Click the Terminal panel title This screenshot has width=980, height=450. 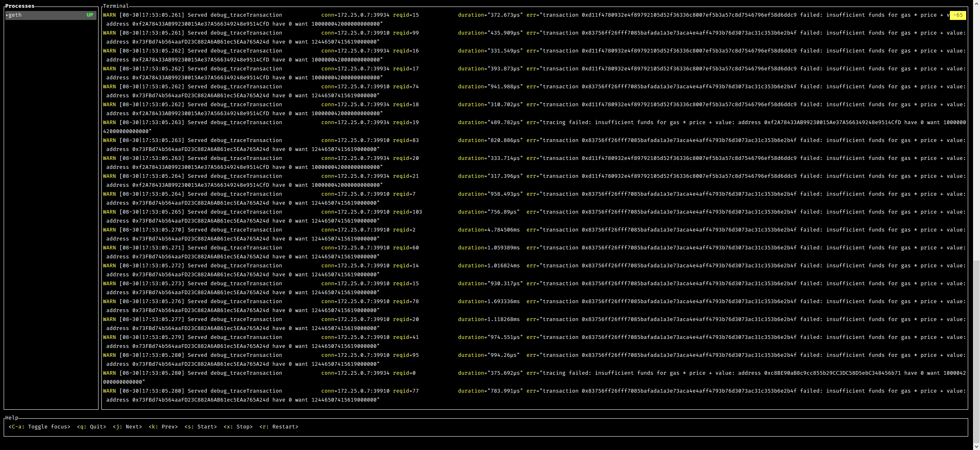(116, 6)
